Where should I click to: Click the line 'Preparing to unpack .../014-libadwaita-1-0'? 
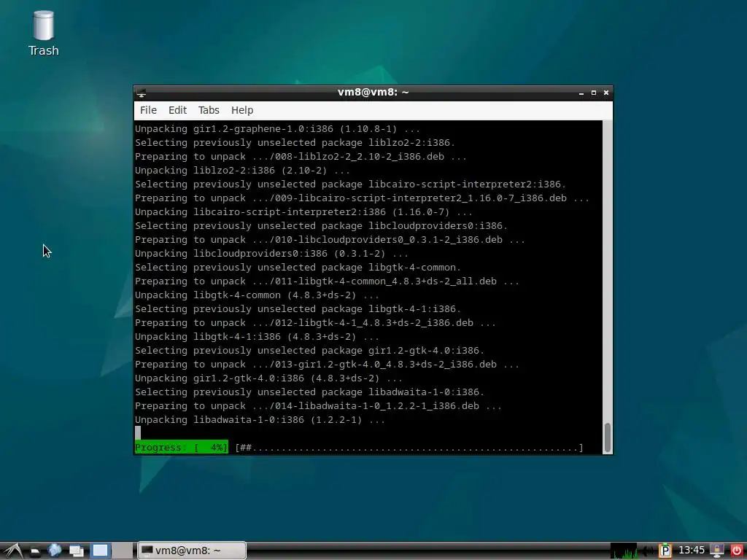[318, 405]
